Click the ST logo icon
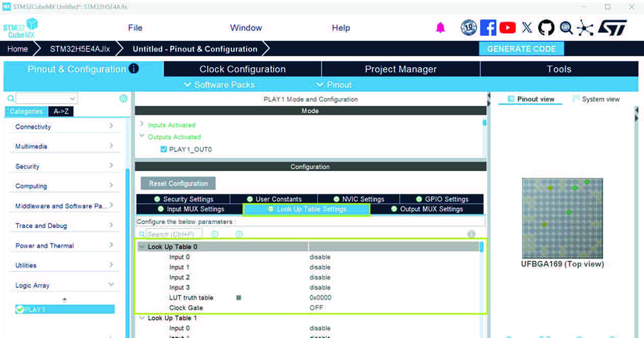Viewport: 644px width, 338px height. coord(612,27)
